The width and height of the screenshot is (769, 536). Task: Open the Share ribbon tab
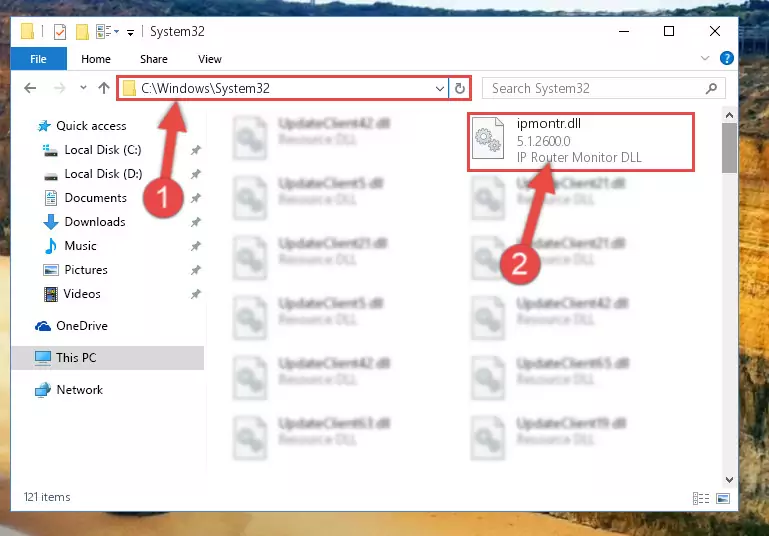pyautogui.click(x=154, y=59)
